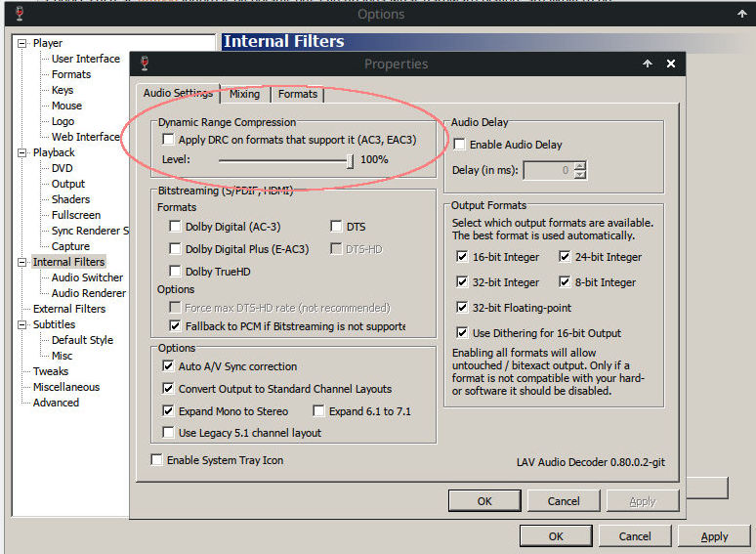
Task: Collapse the Subtitles tree node
Action: tap(21, 325)
